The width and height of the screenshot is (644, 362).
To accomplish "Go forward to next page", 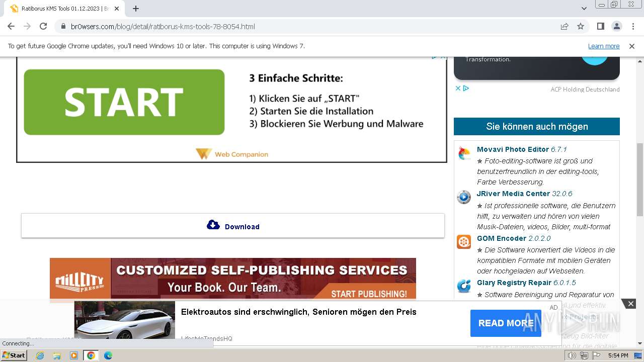I will pos(27,26).
